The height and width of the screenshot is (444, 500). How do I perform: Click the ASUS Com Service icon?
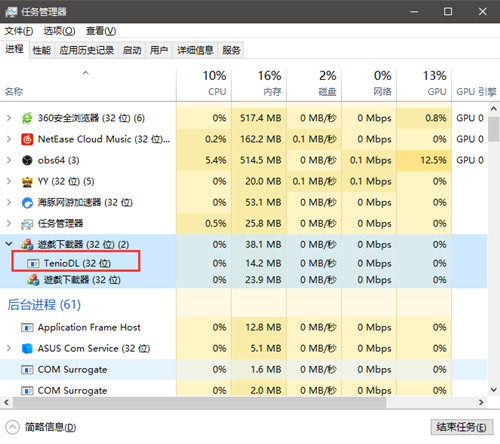tap(27, 349)
